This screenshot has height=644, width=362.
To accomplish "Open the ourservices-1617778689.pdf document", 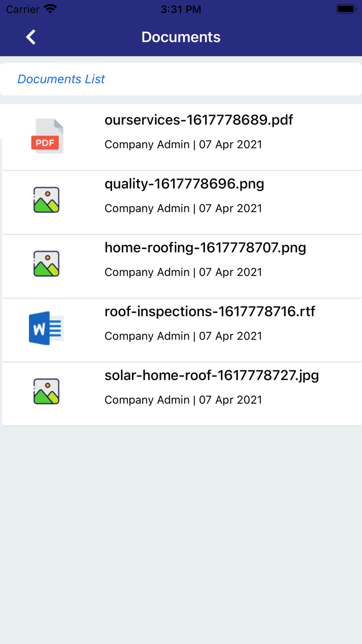I will [x=199, y=120].
